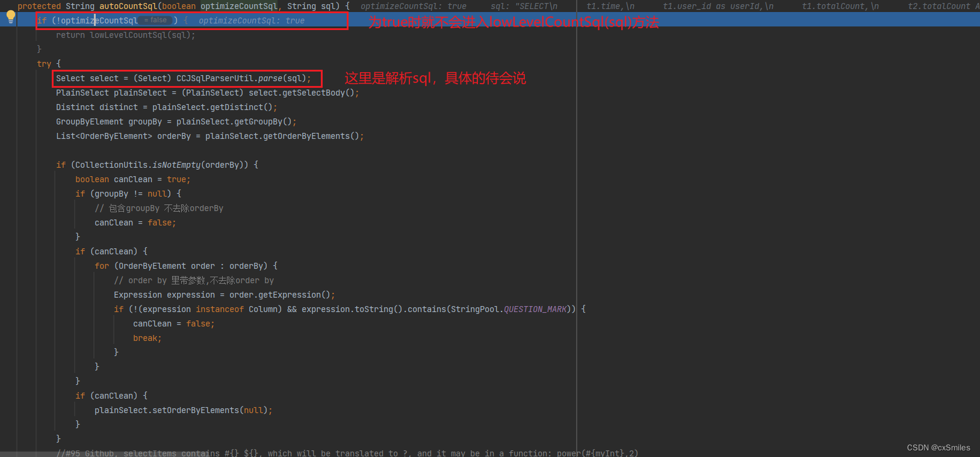
Task: Click the 'if (groupBy != null) {' line
Action: point(128,194)
